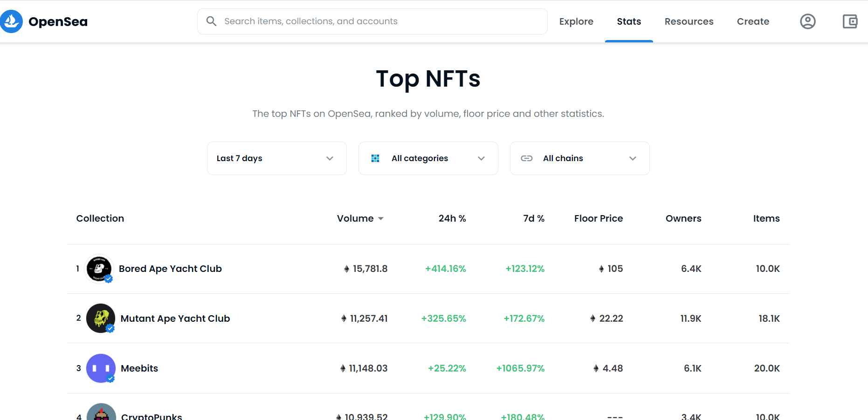Expand the All chains dropdown
Viewport: 868px width, 420px height.
580,158
